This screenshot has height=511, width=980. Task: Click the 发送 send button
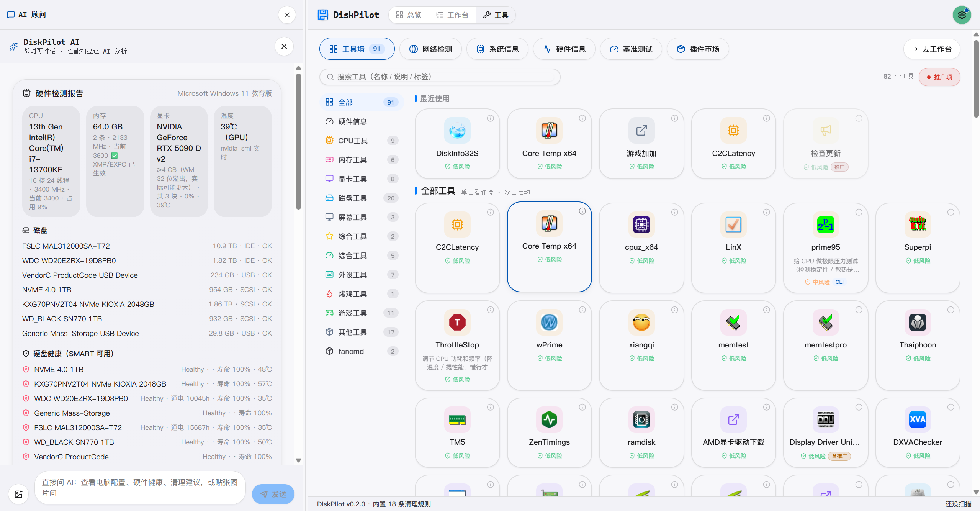[x=273, y=494]
